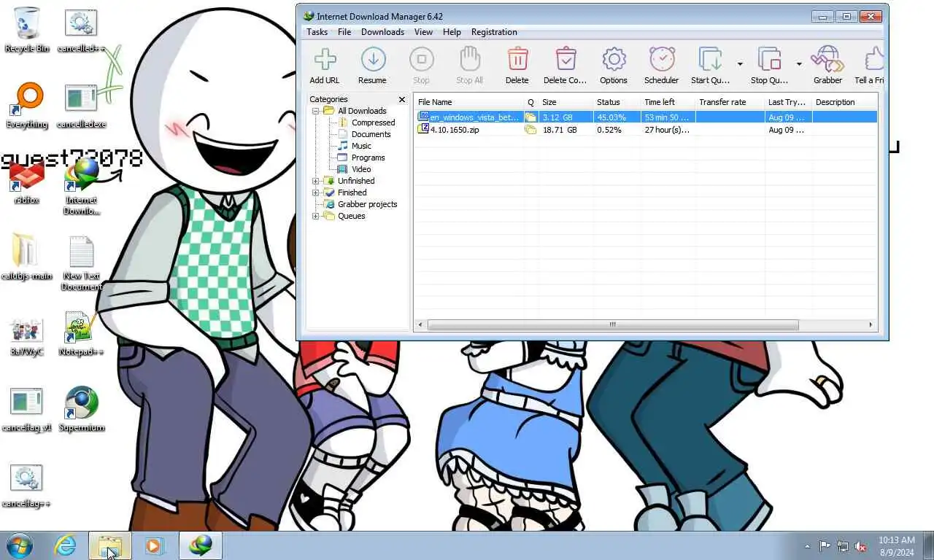Open Stop Queue dropdown arrow

click(799, 64)
